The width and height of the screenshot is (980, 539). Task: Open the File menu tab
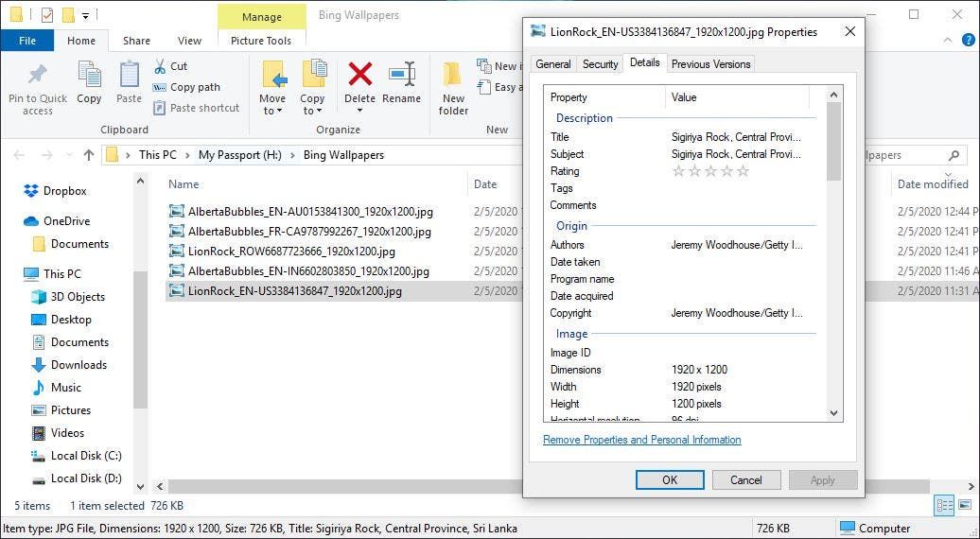tap(26, 41)
